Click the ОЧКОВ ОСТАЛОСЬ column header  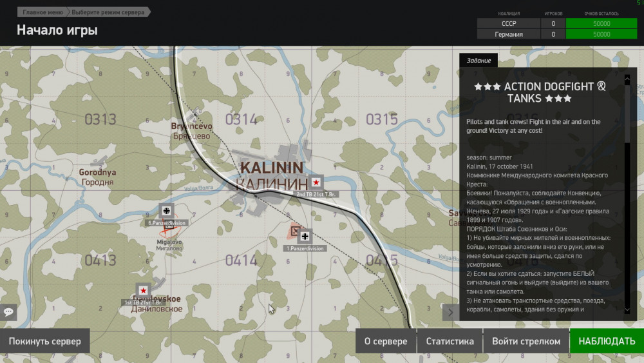tap(601, 14)
